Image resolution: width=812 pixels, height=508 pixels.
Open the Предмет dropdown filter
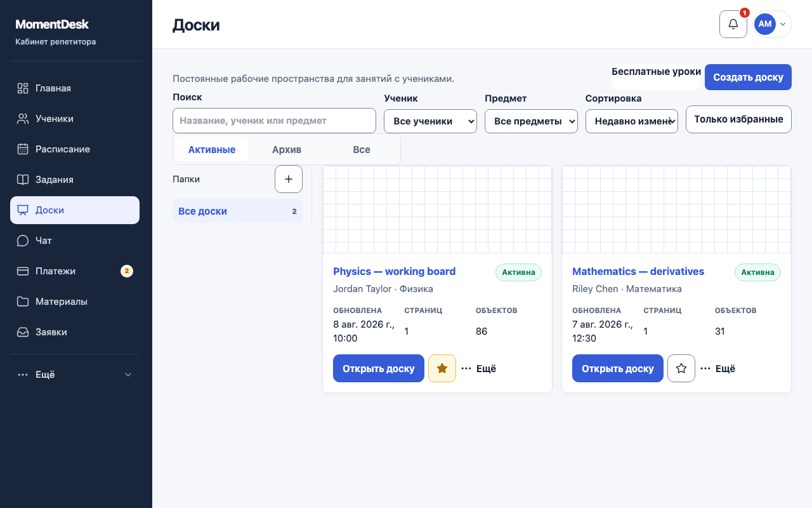coord(531,121)
